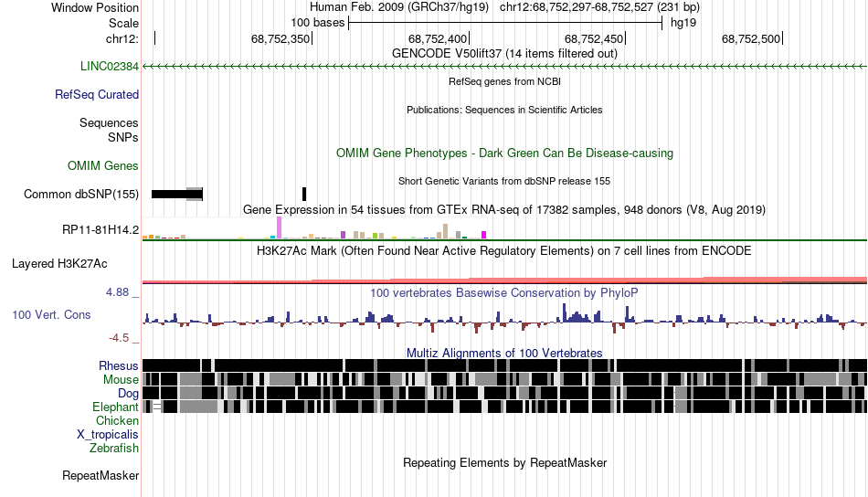Open the RepeatMasker track label
Screen dimensions: 868x497
101,475
